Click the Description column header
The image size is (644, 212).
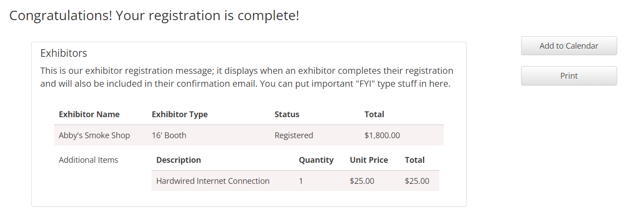click(x=178, y=160)
